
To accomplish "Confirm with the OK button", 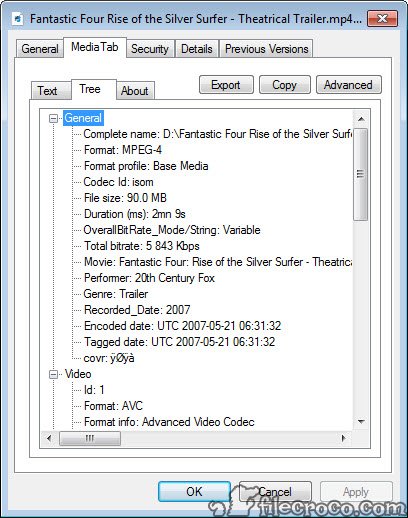I will pos(194,491).
